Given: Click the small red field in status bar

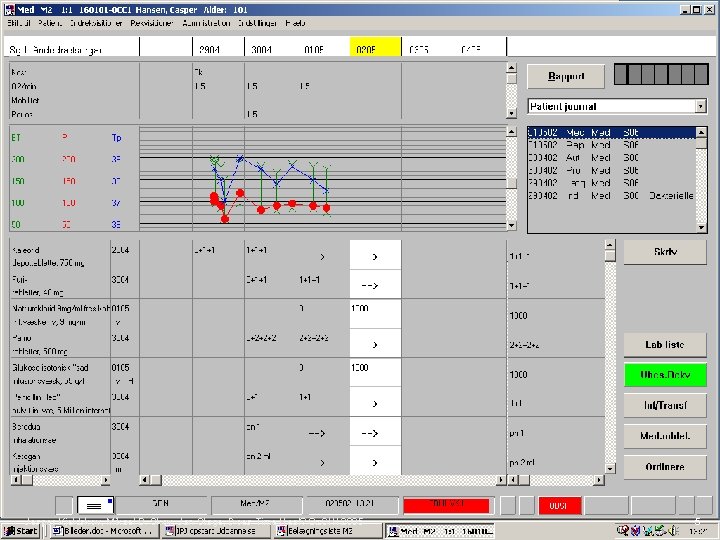Looking at the screenshot, I should [560, 506].
